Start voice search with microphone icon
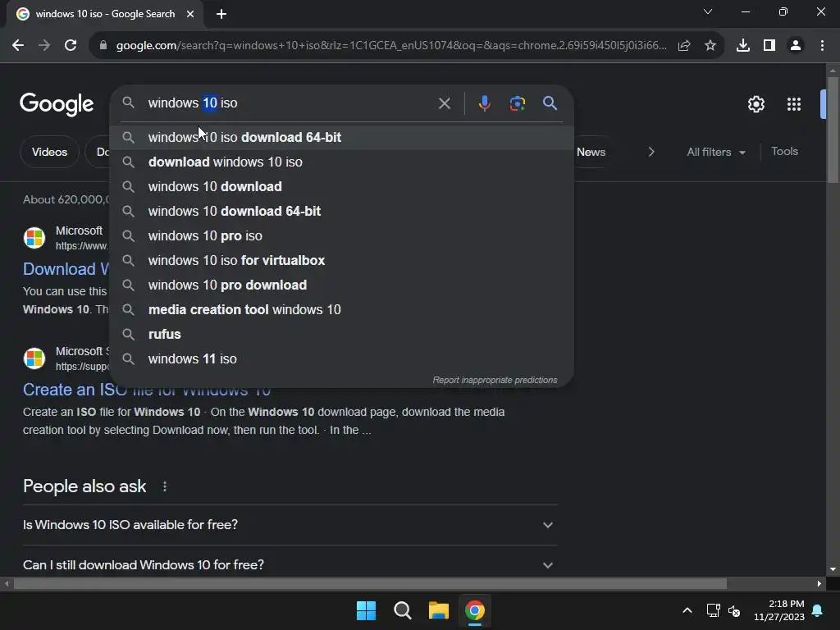This screenshot has height=630, width=840. point(484,103)
